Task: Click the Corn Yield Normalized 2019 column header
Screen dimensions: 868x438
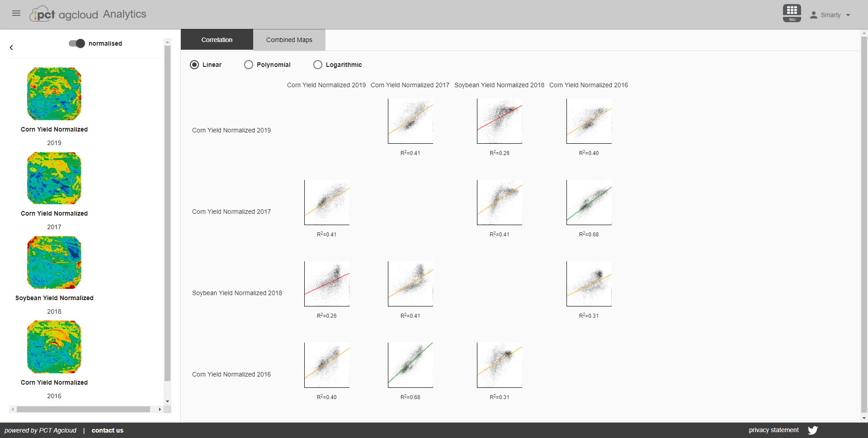Action: 326,85
